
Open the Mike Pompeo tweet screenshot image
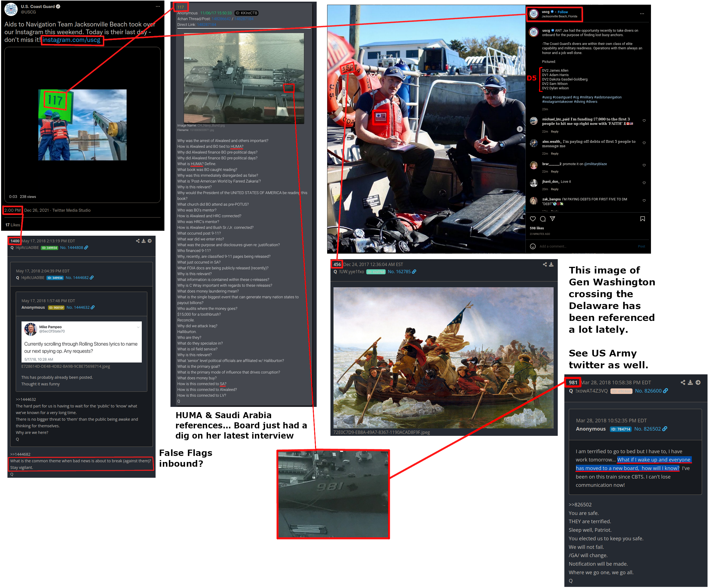tap(81, 342)
